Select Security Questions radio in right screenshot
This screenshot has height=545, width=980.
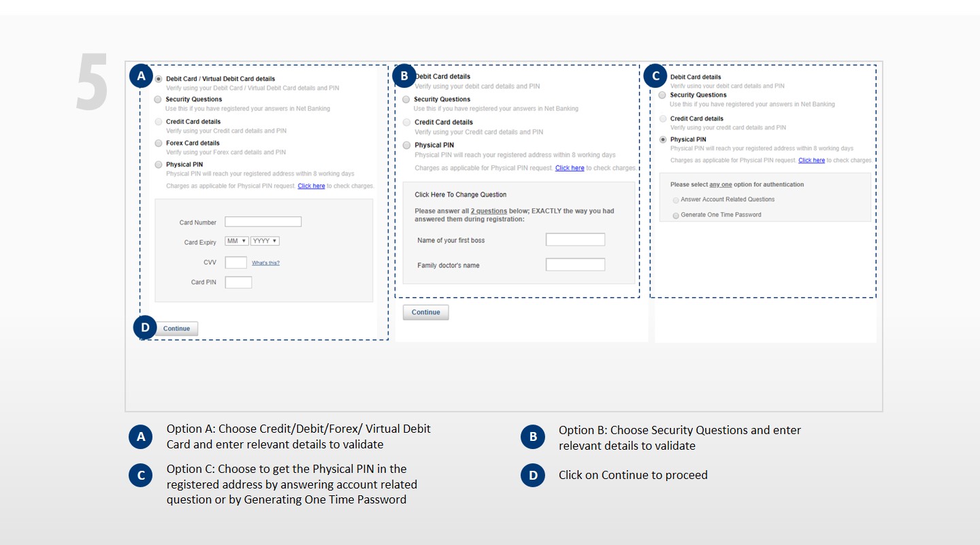662,95
